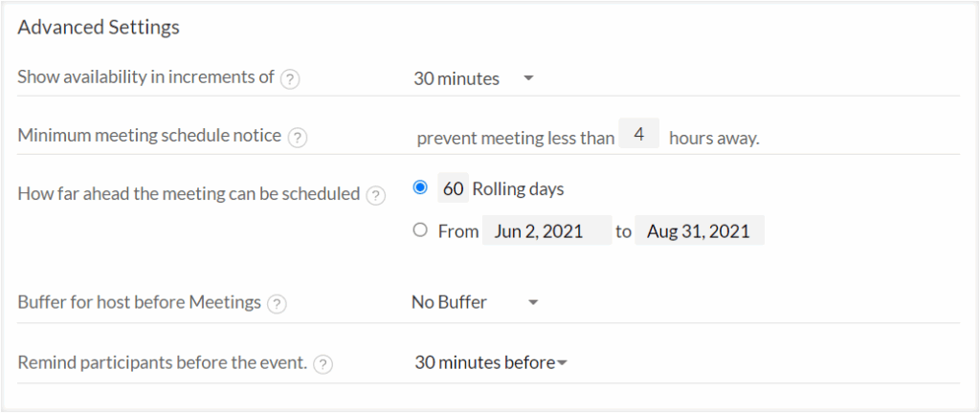Image resolution: width=980 pixels, height=413 pixels.
Task: Click the arrow beside No Buffer
Action: 532,302
